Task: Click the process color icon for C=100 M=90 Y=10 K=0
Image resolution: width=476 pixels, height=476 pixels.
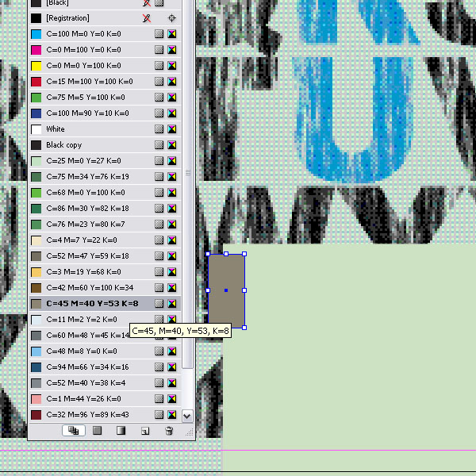Action: [x=159, y=113]
